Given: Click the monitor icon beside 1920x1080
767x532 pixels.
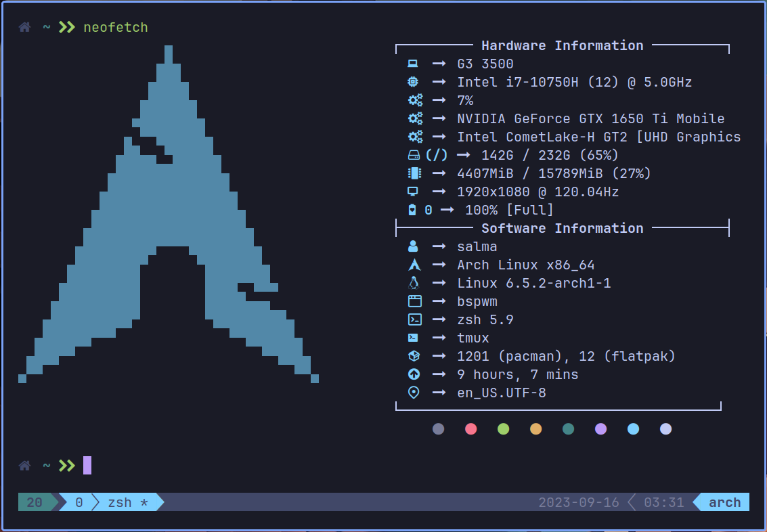Looking at the screenshot, I should click(413, 192).
